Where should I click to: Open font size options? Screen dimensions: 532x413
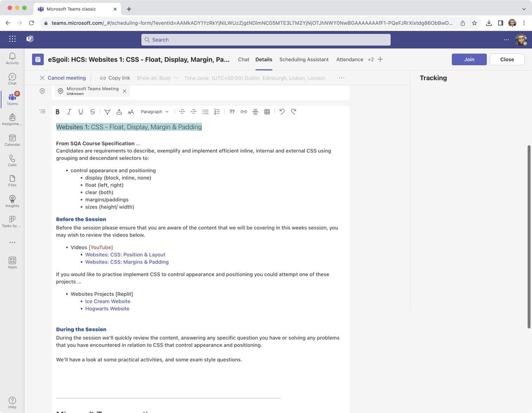click(x=130, y=112)
